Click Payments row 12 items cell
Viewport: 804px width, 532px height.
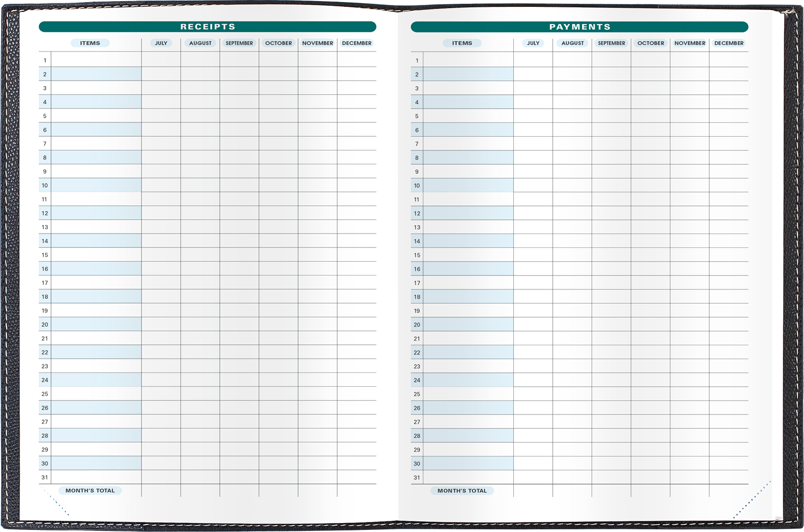tap(469, 213)
